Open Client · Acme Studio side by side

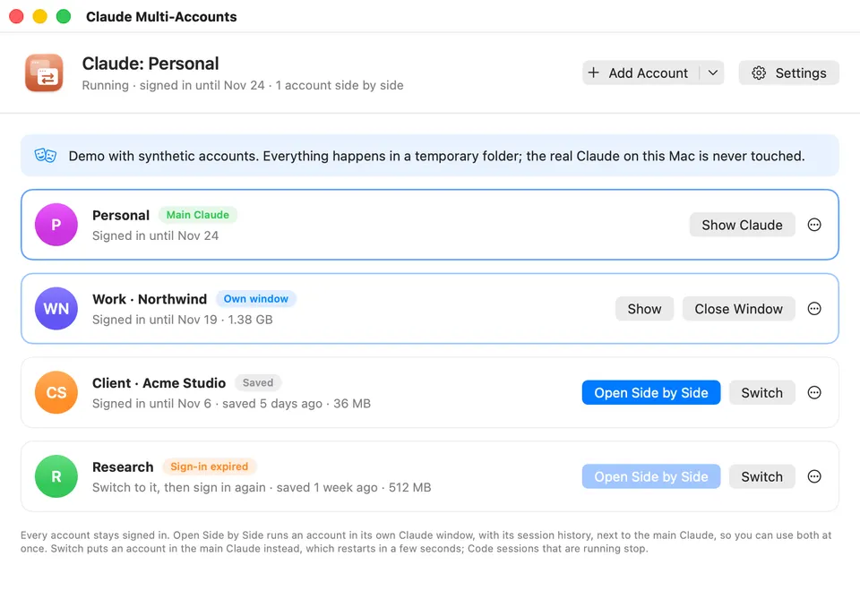pos(651,392)
